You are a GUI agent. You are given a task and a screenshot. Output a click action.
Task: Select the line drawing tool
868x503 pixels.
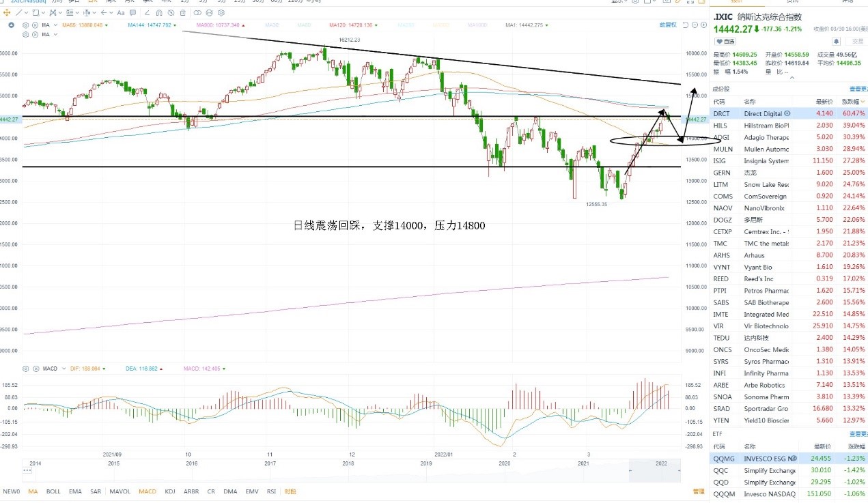click(x=18, y=12)
